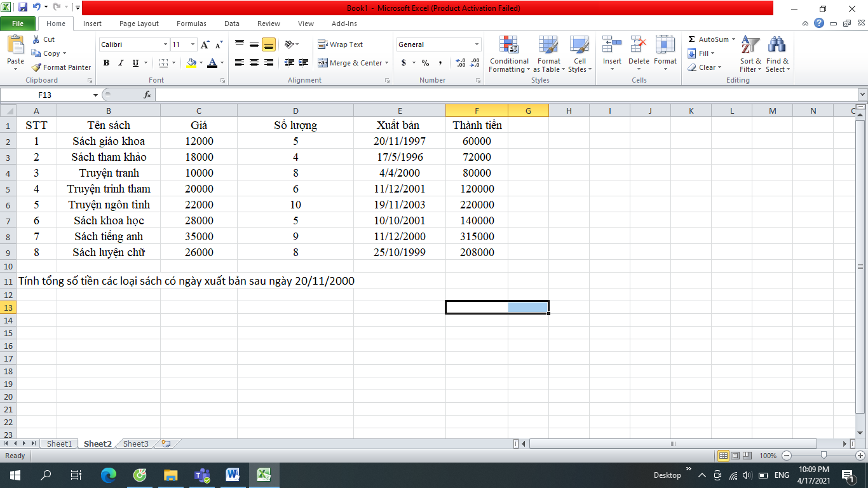Switch to Sheet3 tab
Viewport: 868px width, 488px height.
(136, 444)
